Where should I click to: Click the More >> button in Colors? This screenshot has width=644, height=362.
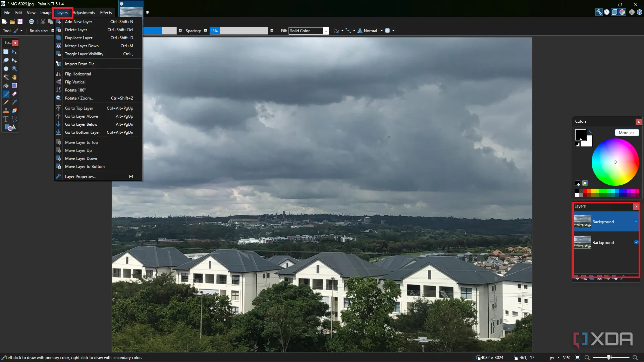[627, 133]
